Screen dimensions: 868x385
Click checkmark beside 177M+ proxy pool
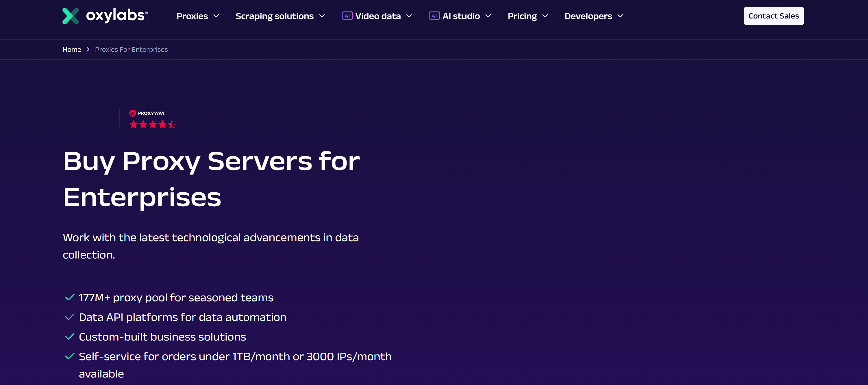[69, 297]
